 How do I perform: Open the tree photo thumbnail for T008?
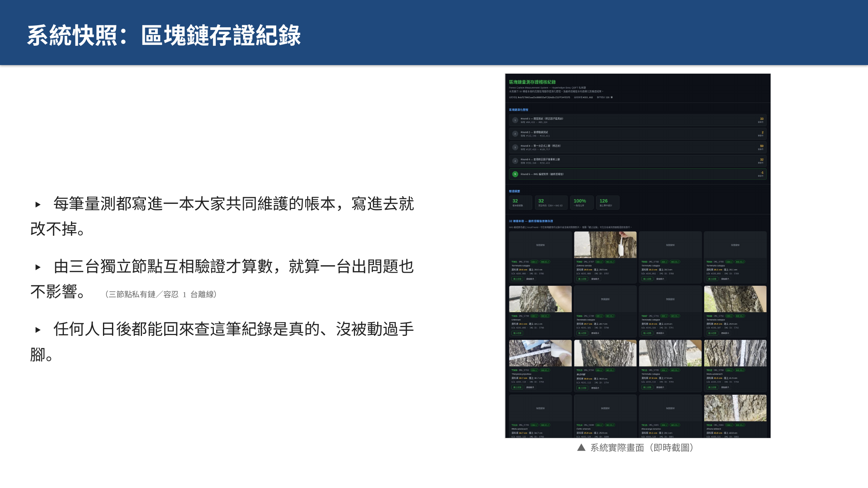pos(735,299)
